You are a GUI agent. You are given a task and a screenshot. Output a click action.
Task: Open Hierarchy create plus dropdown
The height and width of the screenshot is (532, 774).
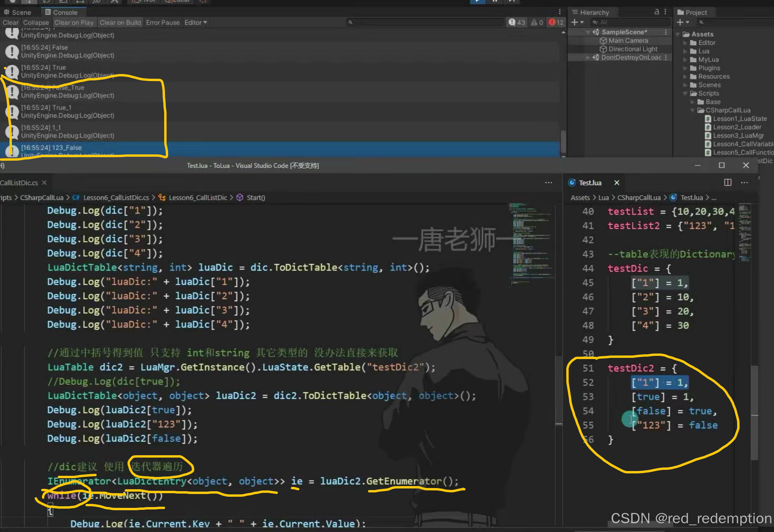click(577, 22)
